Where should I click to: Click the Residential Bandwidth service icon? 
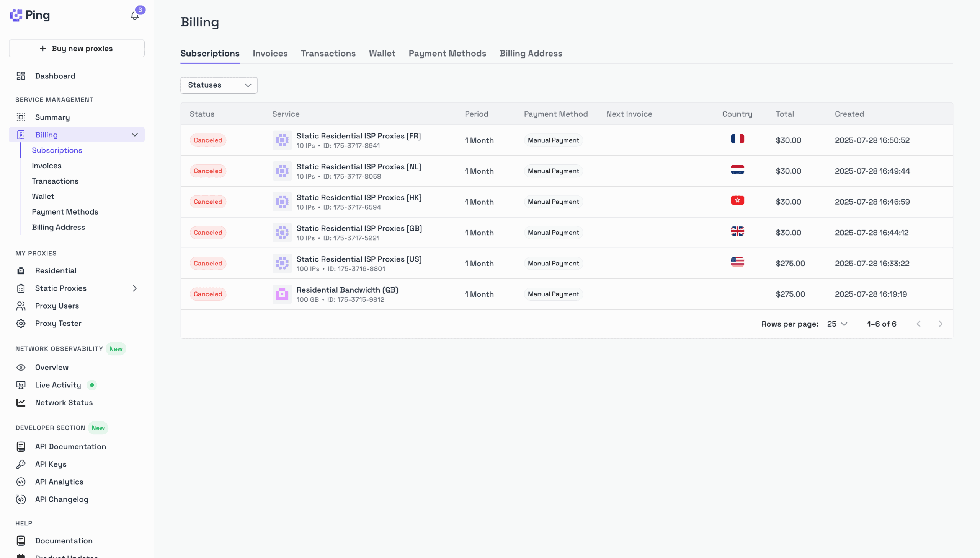coord(282,294)
